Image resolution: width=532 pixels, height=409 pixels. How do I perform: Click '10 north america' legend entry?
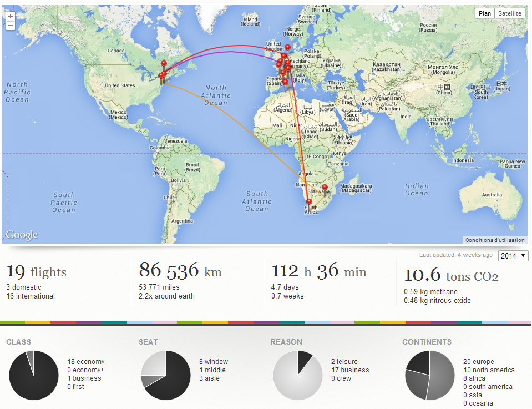click(489, 370)
